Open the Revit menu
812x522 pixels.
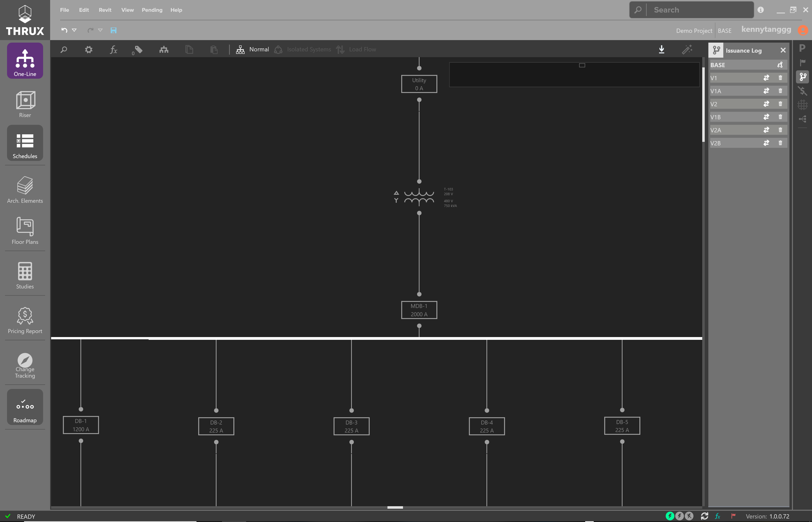click(105, 10)
